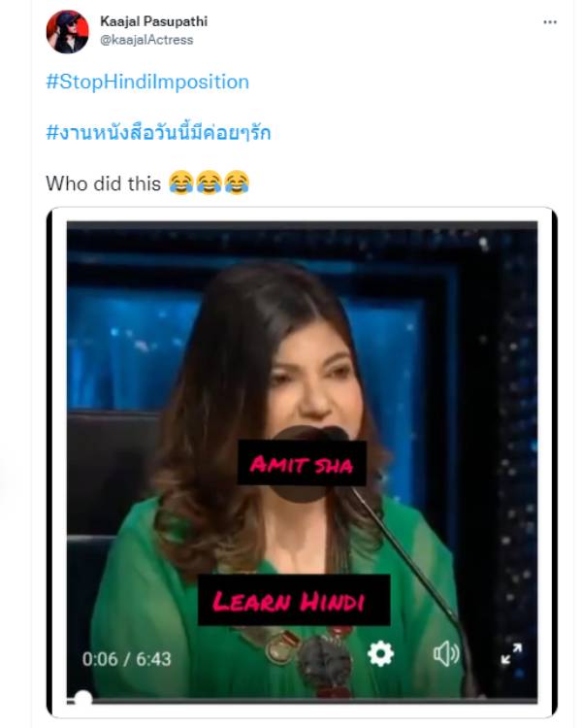Click the "Amit Sha" video caption
The width and height of the screenshot is (582, 728).
coord(302,463)
